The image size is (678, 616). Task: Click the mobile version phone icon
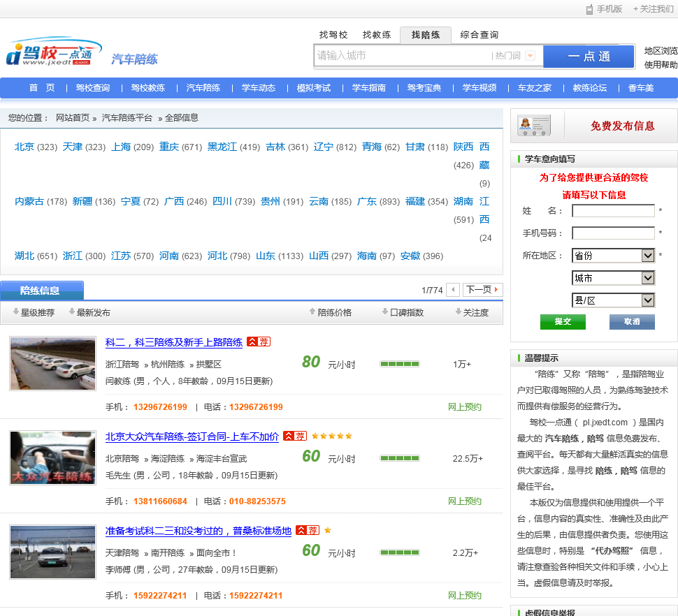(589, 9)
